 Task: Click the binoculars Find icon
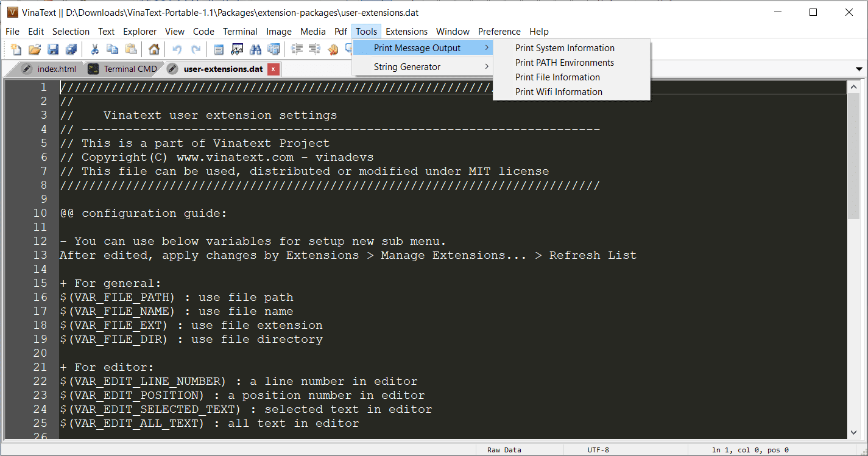(x=255, y=49)
